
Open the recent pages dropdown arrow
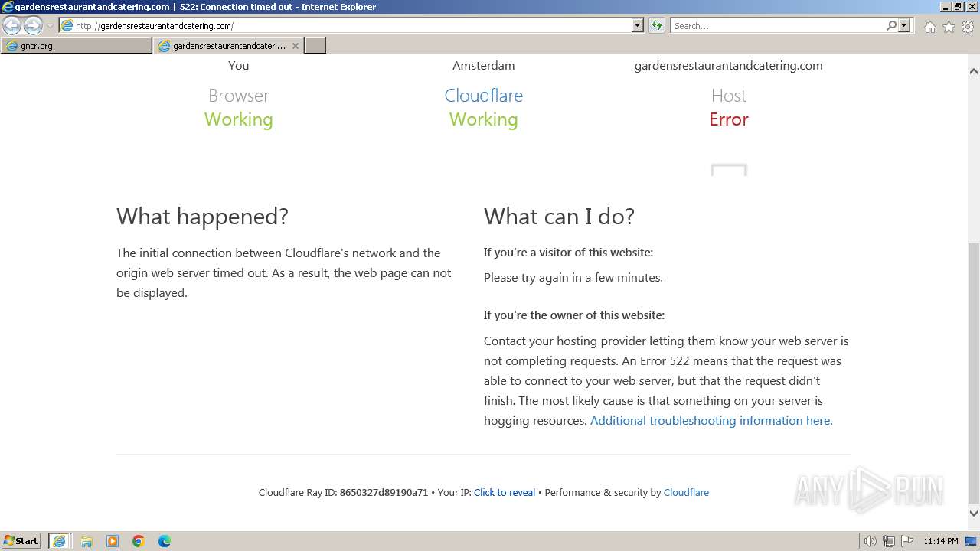50,26
